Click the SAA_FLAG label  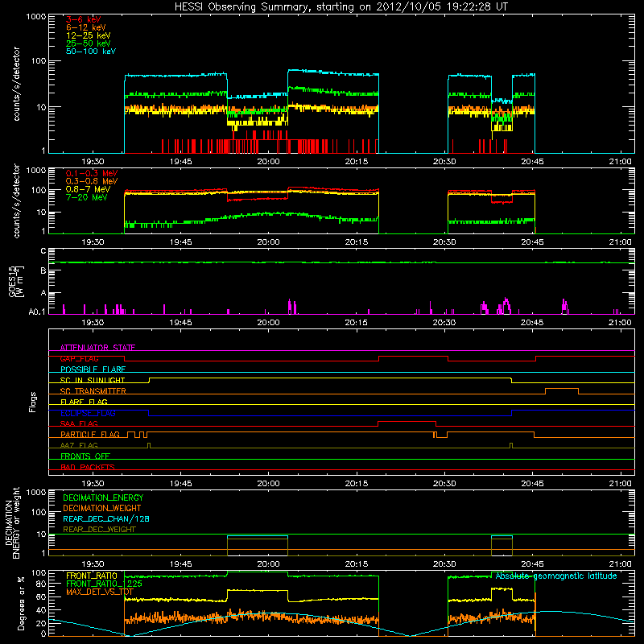[79, 423]
